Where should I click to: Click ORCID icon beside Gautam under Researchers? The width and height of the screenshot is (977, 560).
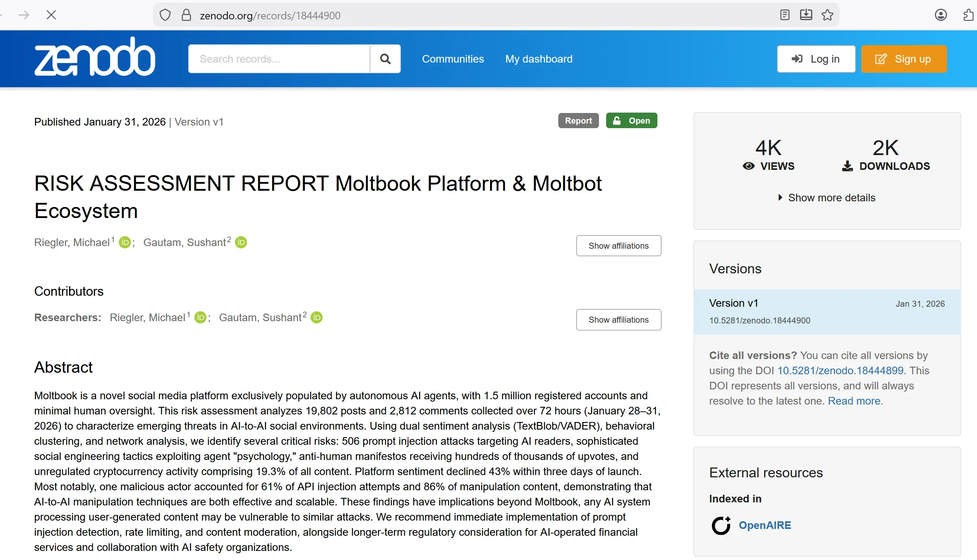317,317
